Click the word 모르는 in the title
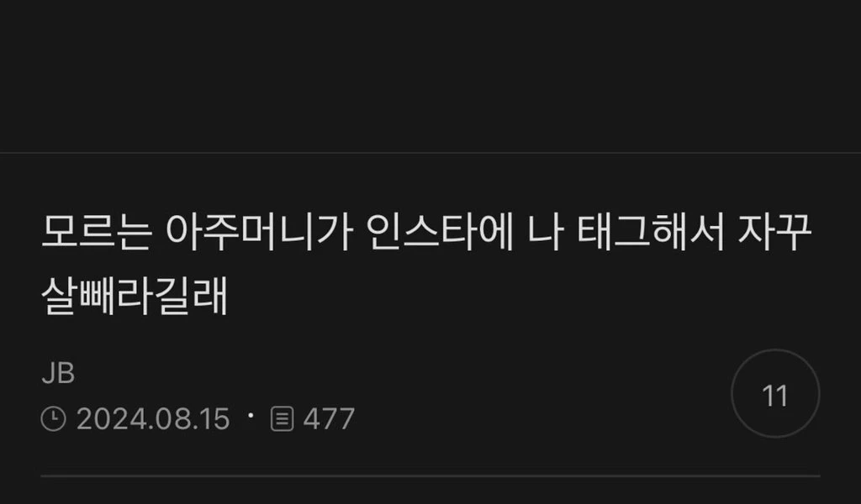The height and width of the screenshot is (504, 861). coord(97,233)
